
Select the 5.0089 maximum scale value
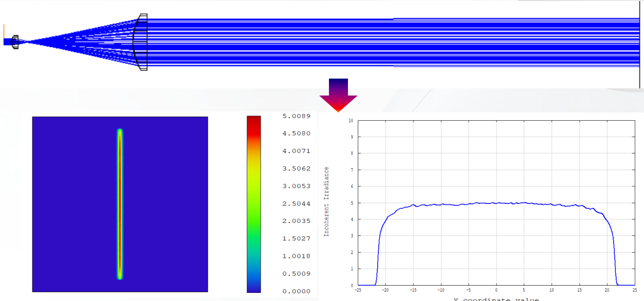tap(296, 116)
